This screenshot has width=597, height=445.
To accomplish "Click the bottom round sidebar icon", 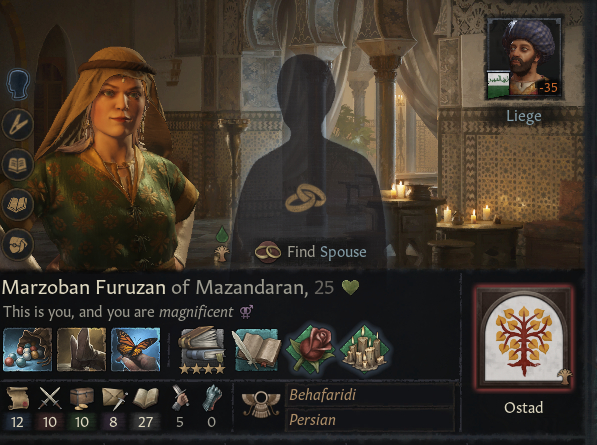I will coord(18,244).
